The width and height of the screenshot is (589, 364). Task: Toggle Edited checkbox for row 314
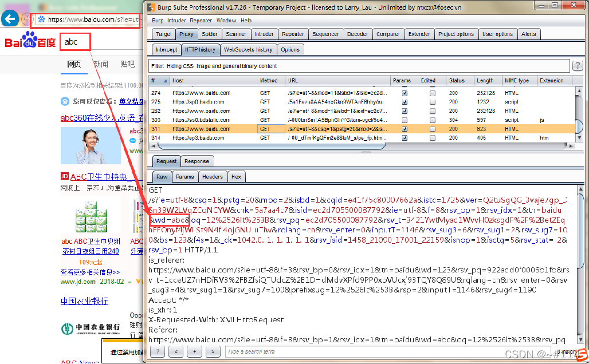pyautogui.click(x=433, y=138)
